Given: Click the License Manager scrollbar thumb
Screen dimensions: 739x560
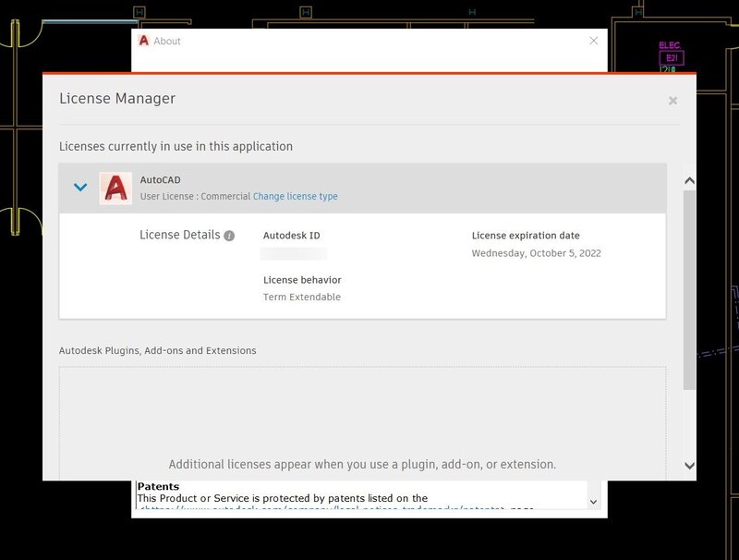Looking at the screenshot, I should [x=689, y=290].
